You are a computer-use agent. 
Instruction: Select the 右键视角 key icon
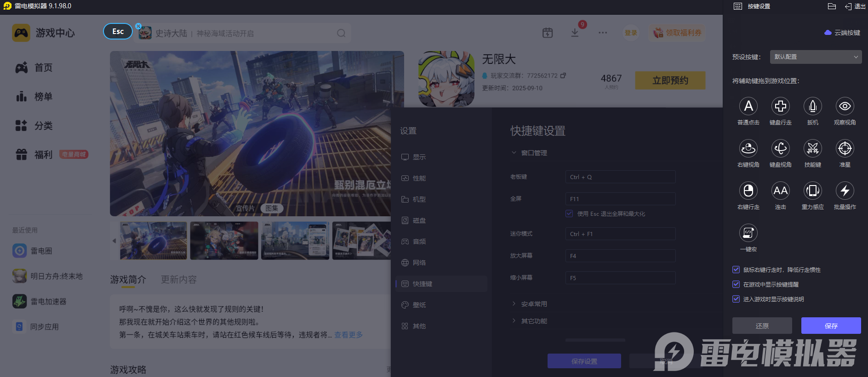pyautogui.click(x=748, y=148)
